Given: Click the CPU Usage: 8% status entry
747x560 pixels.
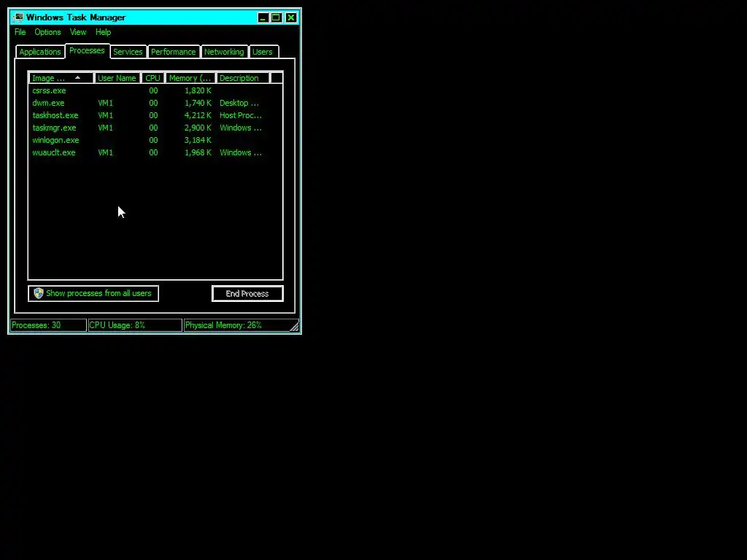Looking at the screenshot, I should point(135,325).
